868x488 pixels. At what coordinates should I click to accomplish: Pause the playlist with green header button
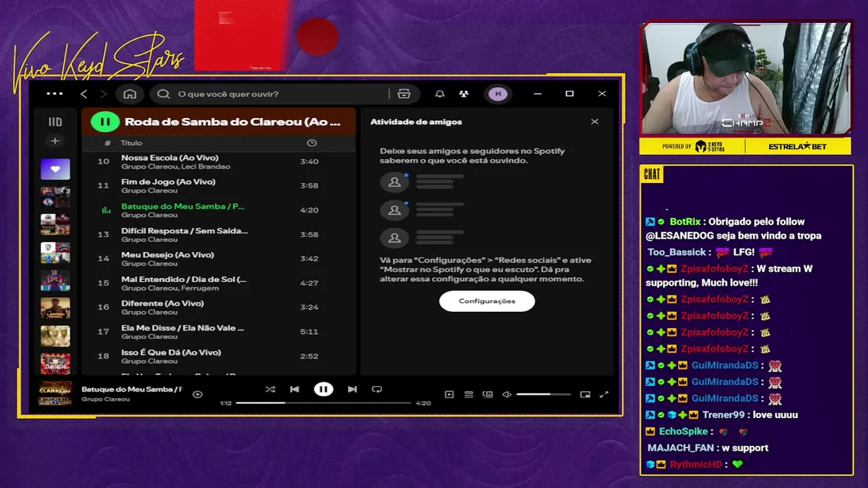105,122
